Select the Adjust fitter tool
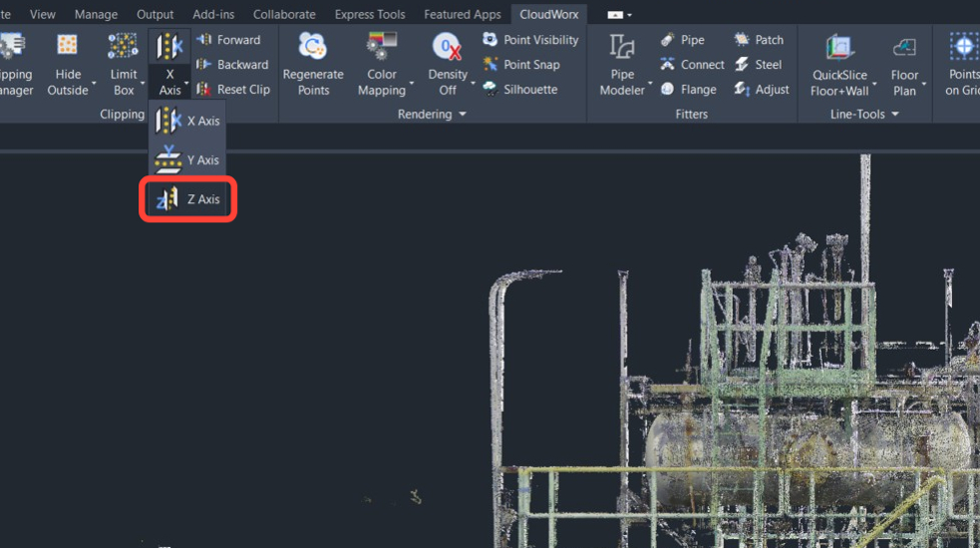Image resolution: width=980 pixels, height=548 pixels. point(762,90)
